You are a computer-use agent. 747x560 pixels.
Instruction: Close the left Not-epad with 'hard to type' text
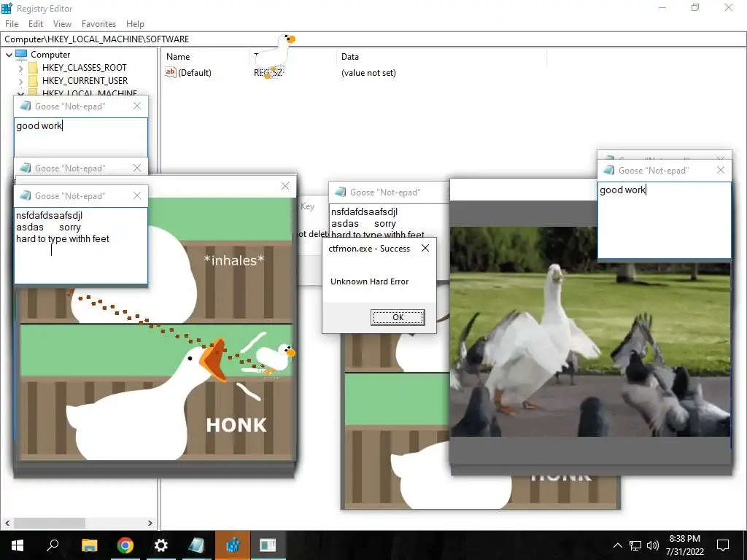point(137,195)
